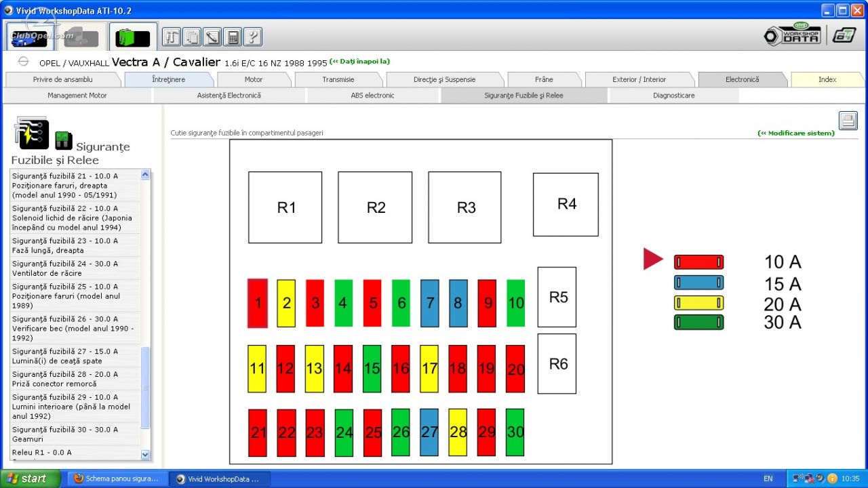Open the Asistență Electronică subtab
This screenshot has height=488, width=868.
pos(229,96)
